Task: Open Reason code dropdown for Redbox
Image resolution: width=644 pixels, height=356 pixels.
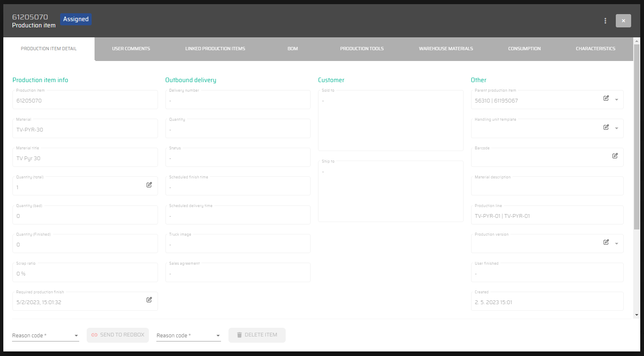Action: [46, 335]
